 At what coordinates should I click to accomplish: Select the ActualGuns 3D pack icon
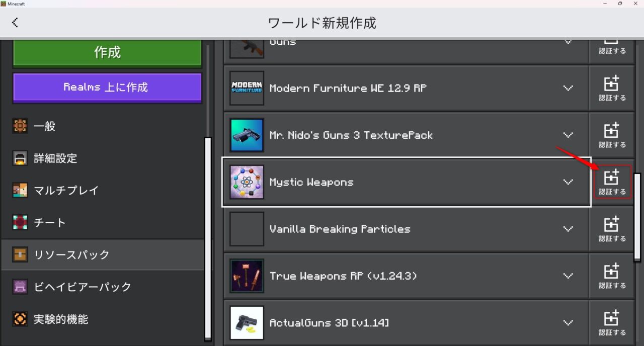[x=247, y=323]
